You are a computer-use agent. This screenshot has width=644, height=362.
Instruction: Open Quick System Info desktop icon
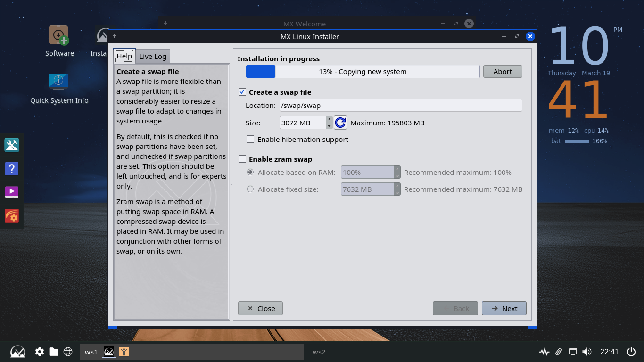[59, 82]
